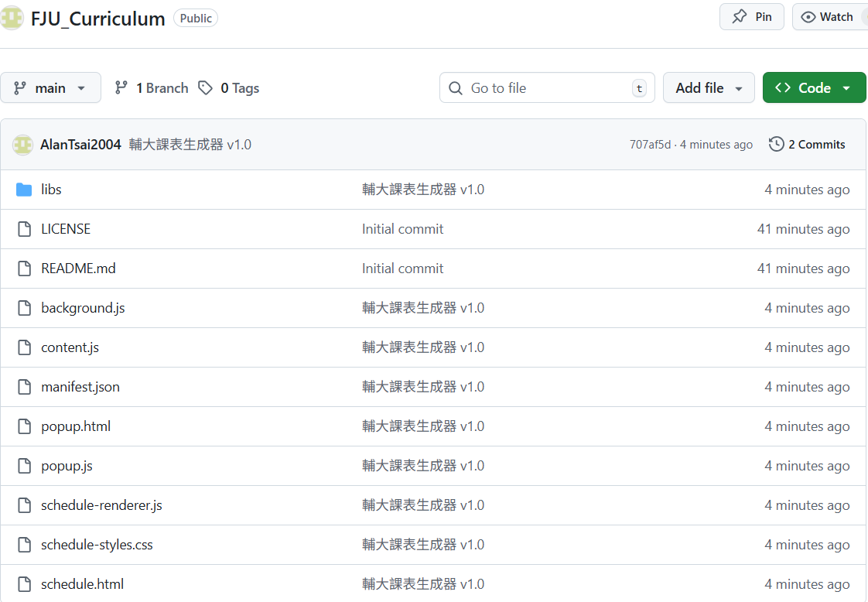Click the 41 minutes ago timestamp on LICENSE row
Screen dimensions: 868x602
tap(803, 229)
